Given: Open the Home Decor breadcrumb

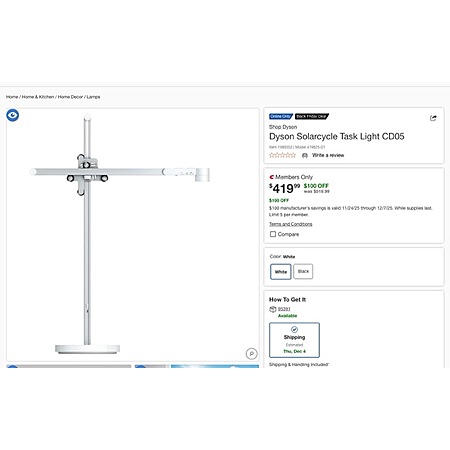Looking at the screenshot, I should pos(70,97).
